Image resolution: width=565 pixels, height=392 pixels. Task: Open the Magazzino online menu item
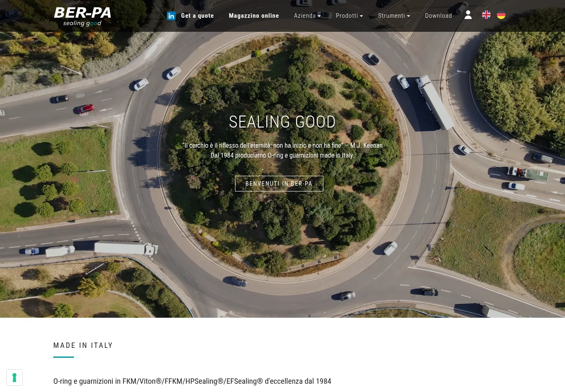254,16
